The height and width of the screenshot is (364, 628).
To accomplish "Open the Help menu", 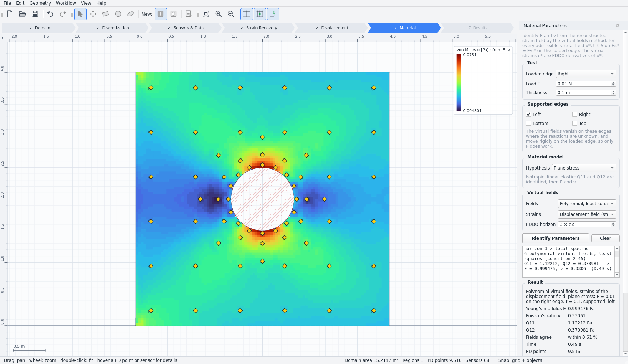I will point(101,3).
